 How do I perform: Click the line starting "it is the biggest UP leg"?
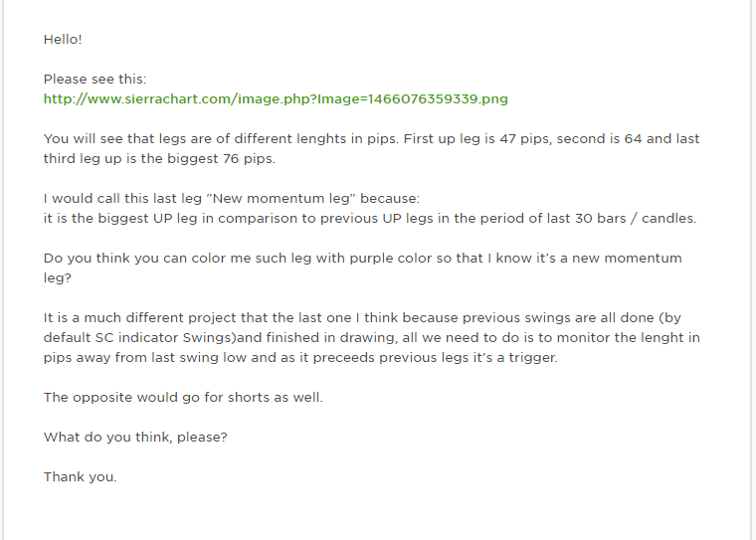(x=369, y=218)
